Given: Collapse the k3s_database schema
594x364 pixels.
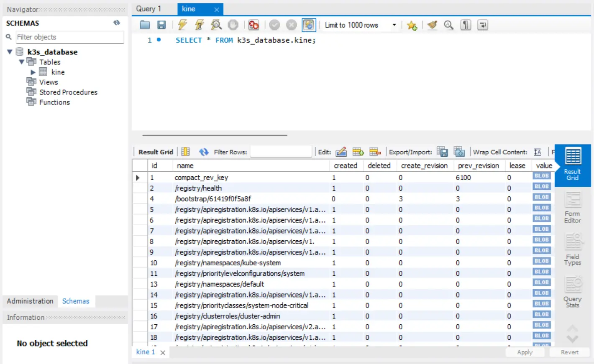Looking at the screenshot, I should pyautogui.click(x=9, y=51).
